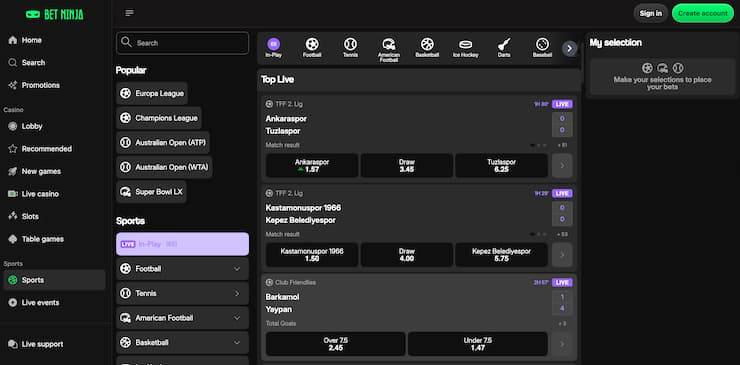Click the Bet Ninja logo
Viewport: 740px width, 365px height.
[55, 15]
